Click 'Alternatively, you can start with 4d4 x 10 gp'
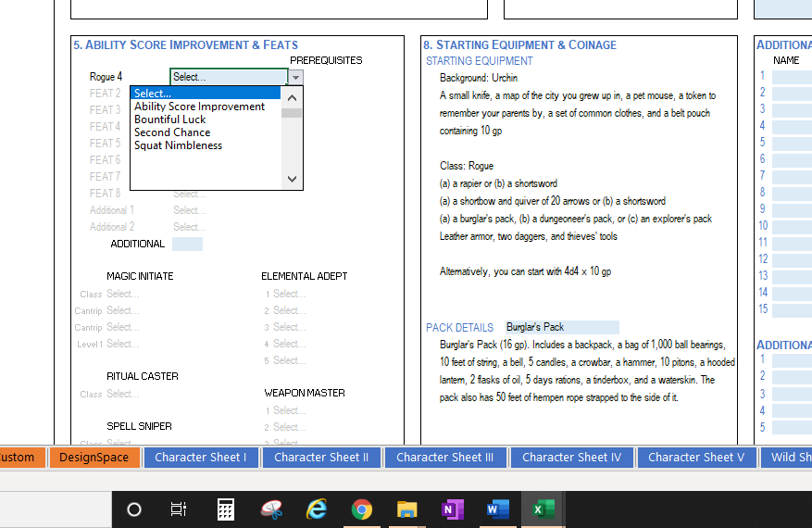 point(525,272)
